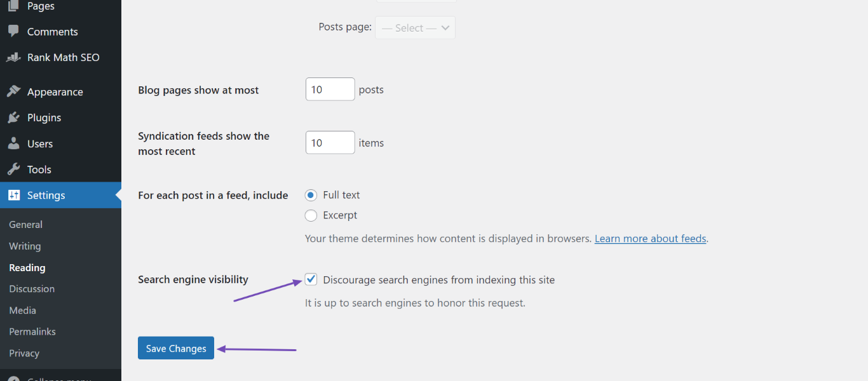
Task: Click the Users person icon
Action: (13, 144)
